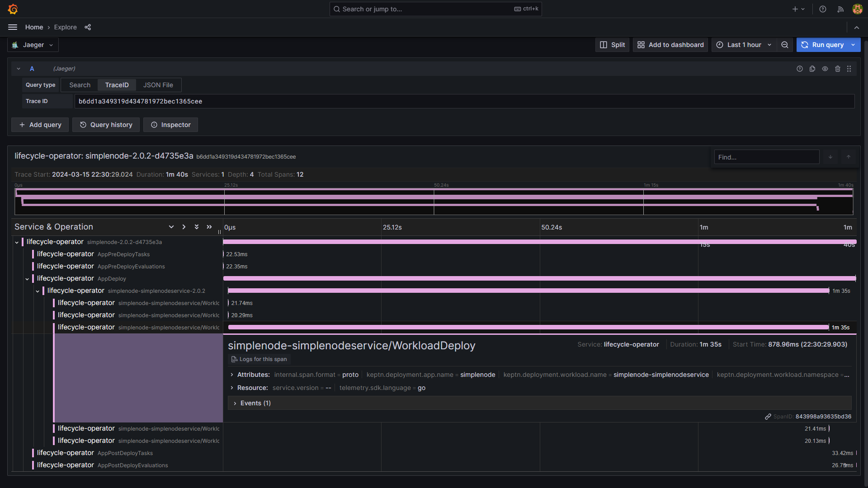This screenshot has width=868, height=488.
Task: Open Last 1 hour time picker
Action: click(x=744, y=45)
